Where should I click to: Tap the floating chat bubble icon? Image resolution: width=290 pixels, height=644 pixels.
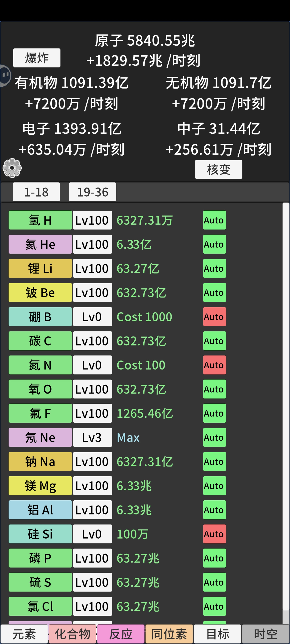5,75
